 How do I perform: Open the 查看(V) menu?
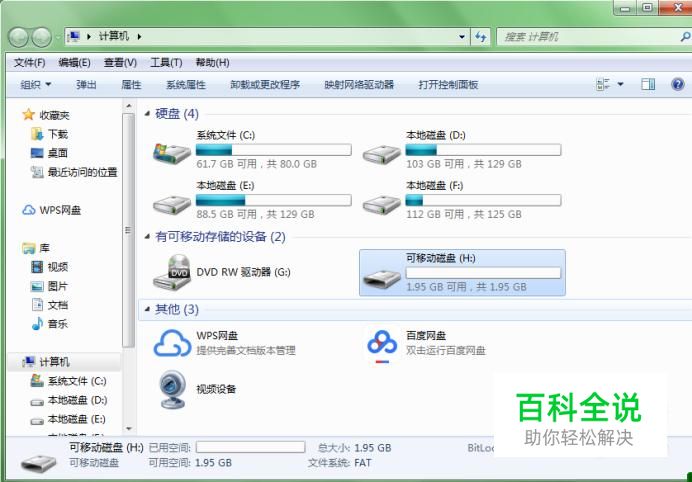[120, 63]
